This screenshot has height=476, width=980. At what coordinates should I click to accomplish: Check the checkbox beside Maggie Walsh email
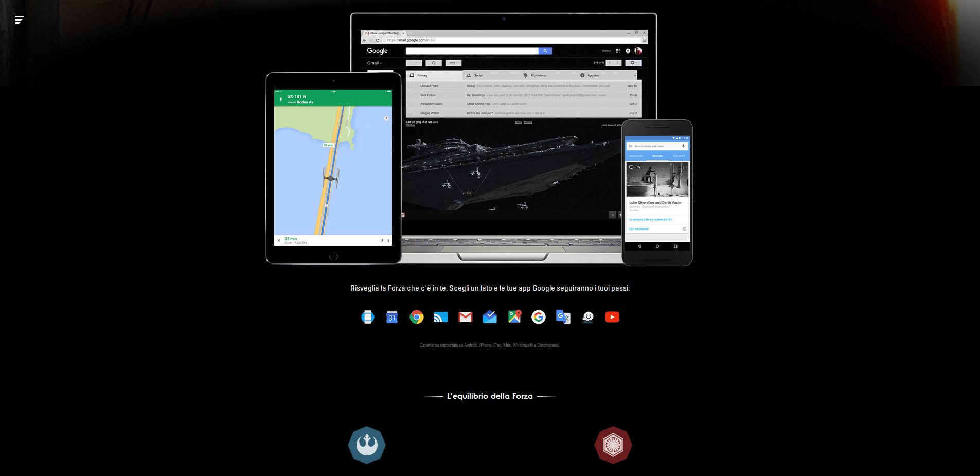click(410, 113)
